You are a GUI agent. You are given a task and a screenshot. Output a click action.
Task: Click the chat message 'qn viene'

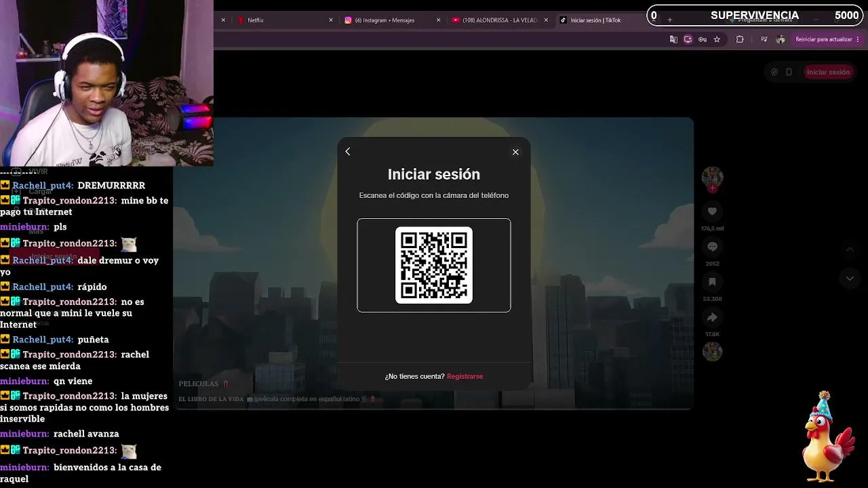click(73, 381)
